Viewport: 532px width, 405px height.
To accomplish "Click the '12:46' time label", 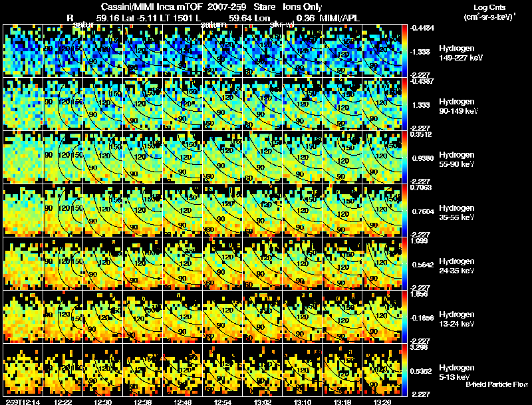I will [x=182, y=402].
